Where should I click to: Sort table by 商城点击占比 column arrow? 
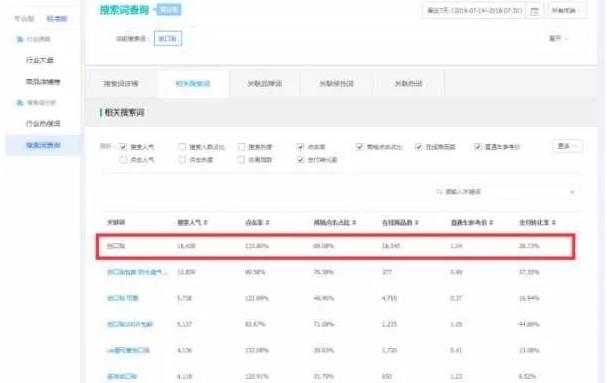coord(354,222)
